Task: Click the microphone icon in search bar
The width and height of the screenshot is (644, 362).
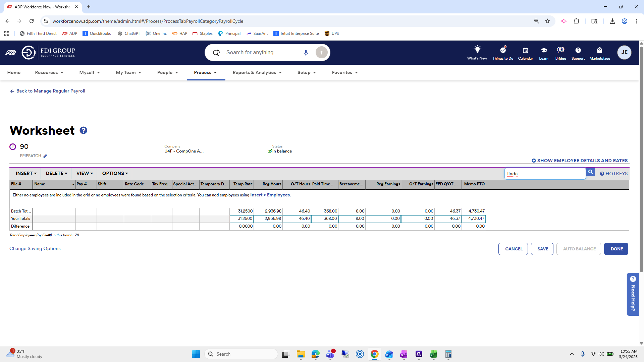Action: click(x=306, y=53)
